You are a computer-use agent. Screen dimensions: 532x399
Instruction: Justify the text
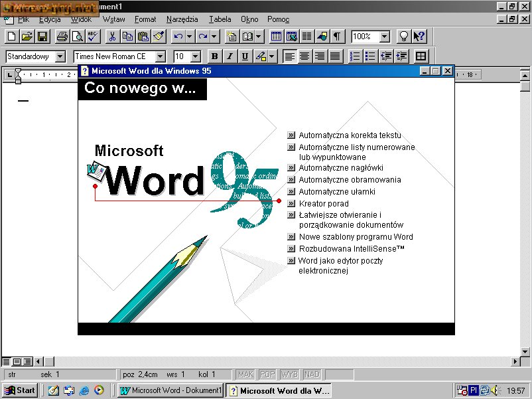pyautogui.click(x=335, y=56)
